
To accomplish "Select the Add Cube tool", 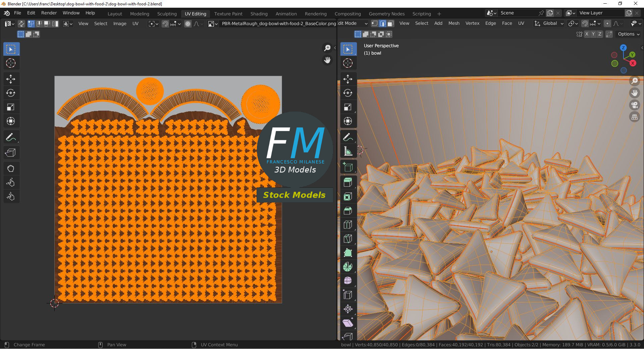I will coord(348,167).
